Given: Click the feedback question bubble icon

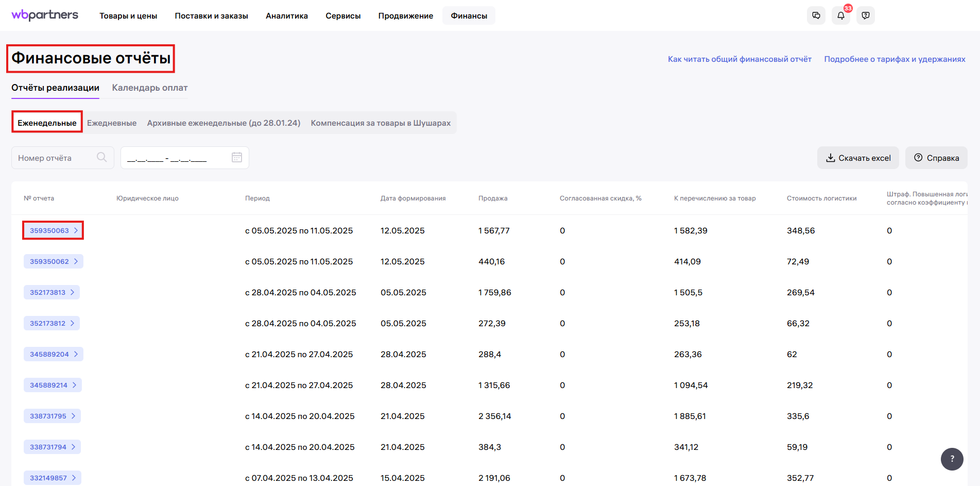Looking at the screenshot, I should (x=865, y=15).
